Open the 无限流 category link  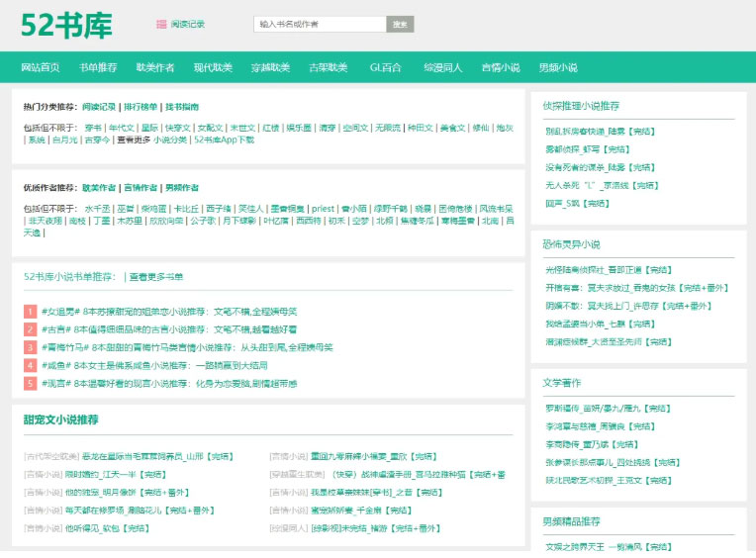pyautogui.click(x=388, y=128)
